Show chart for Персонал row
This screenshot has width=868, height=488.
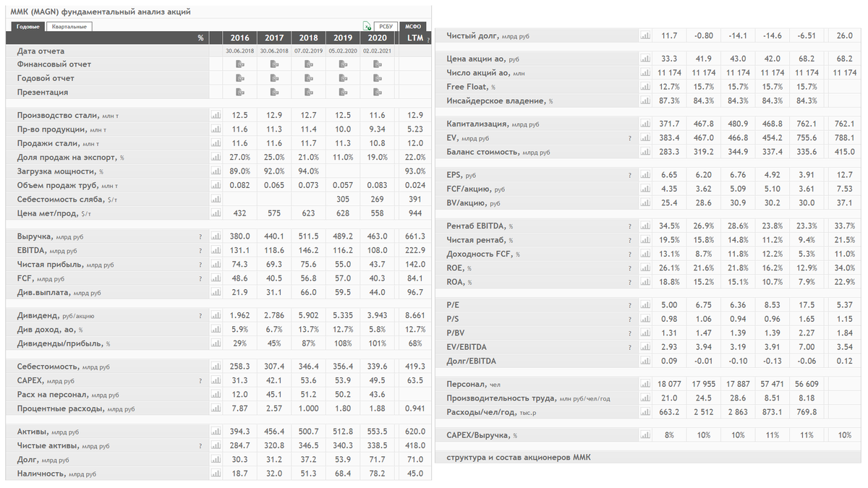tap(645, 385)
